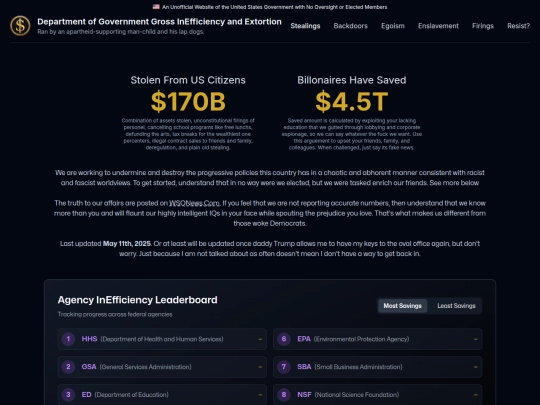Click 'Tracking progress across federal agencies' subtitle

point(115,314)
